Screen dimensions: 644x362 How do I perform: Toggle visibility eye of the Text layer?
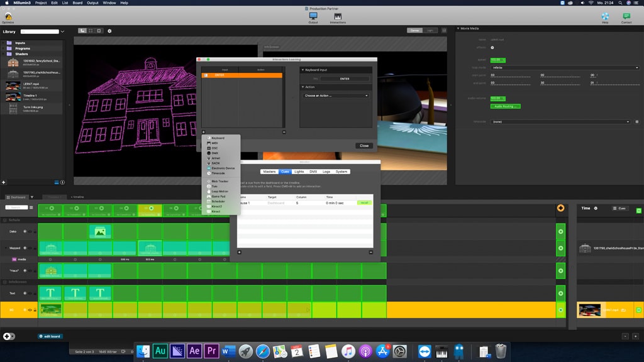click(x=30, y=293)
